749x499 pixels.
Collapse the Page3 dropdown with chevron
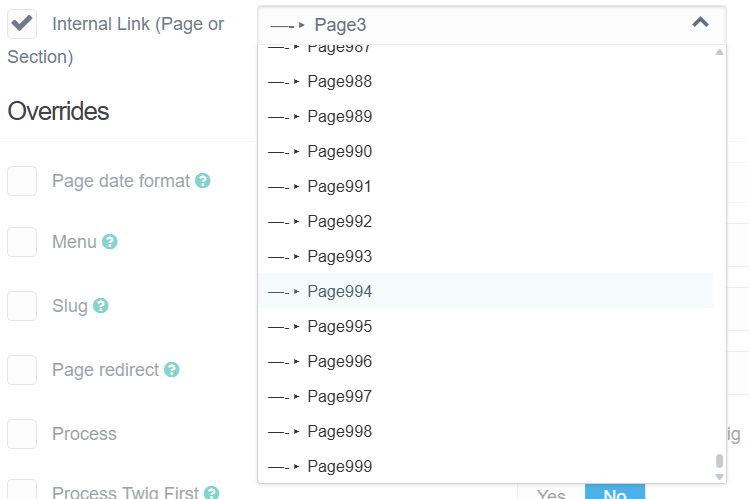click(700, 22)
